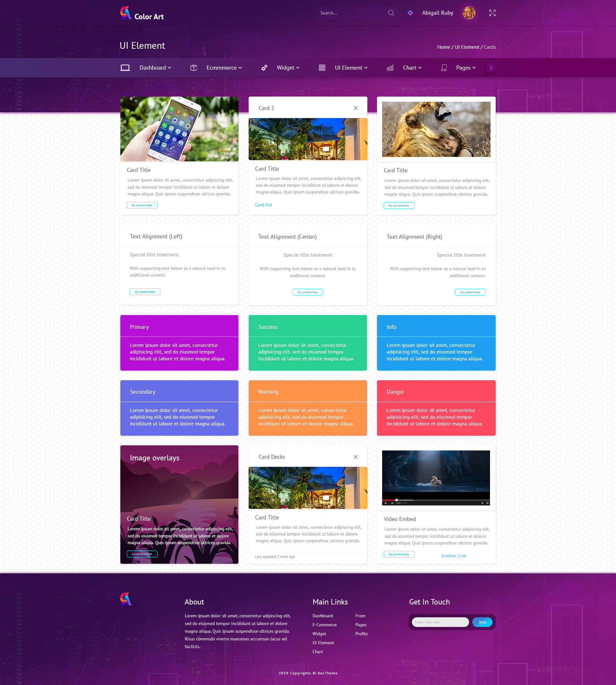This screenshot has width=616, height=685.
Task: Open the Widget menu item
Action: (288, 68)
